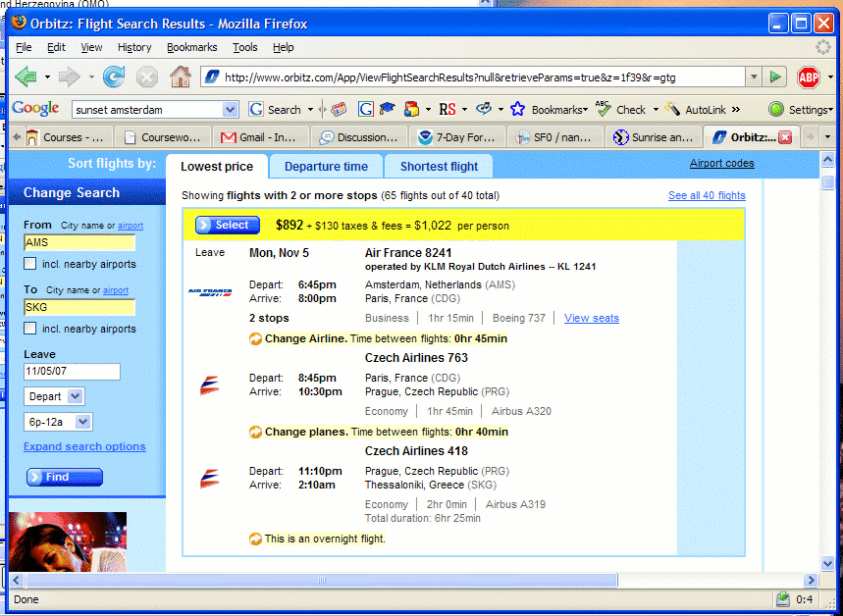Click the advertisement image of a woman
The height and width of the screenshot is (616, 843).
pos(68,541)
